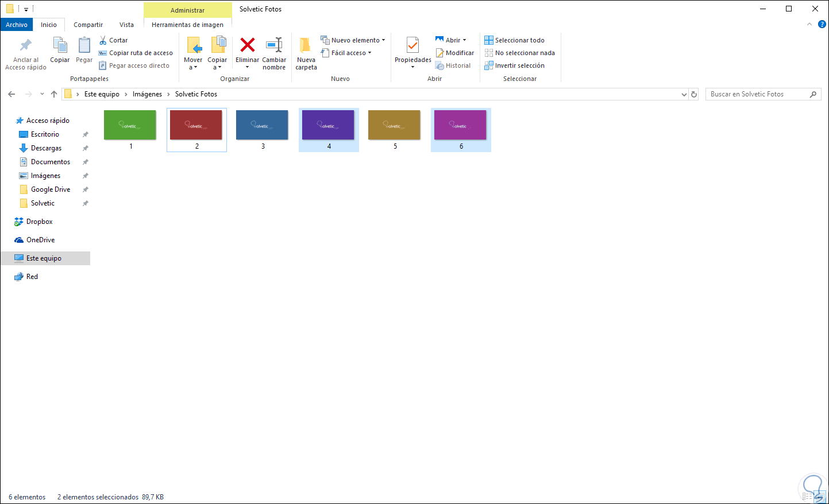The image size is (829, 504).
Task: Open the Abrir dropdown
Action: coord(451,40)
